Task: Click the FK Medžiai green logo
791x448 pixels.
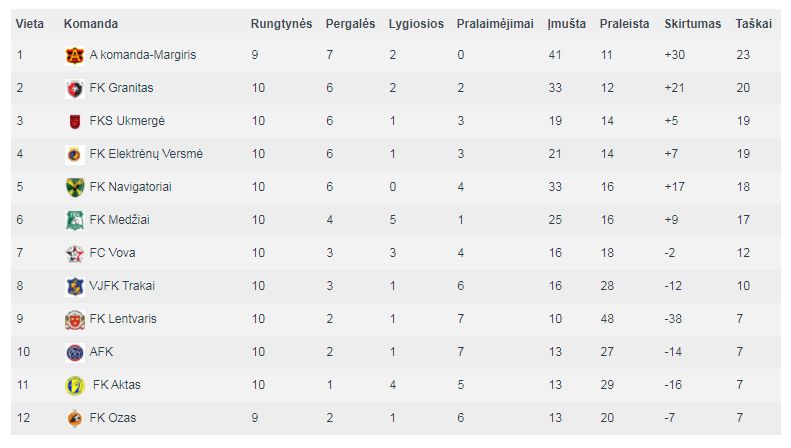Action: 75,220
